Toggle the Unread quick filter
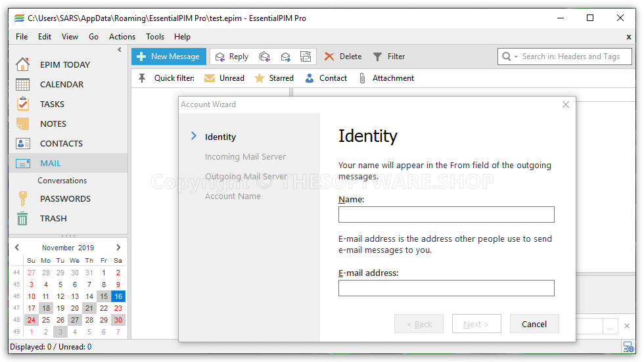Image resolution: width=644 pixels, height=362 pixels. [x=224, y=78]
